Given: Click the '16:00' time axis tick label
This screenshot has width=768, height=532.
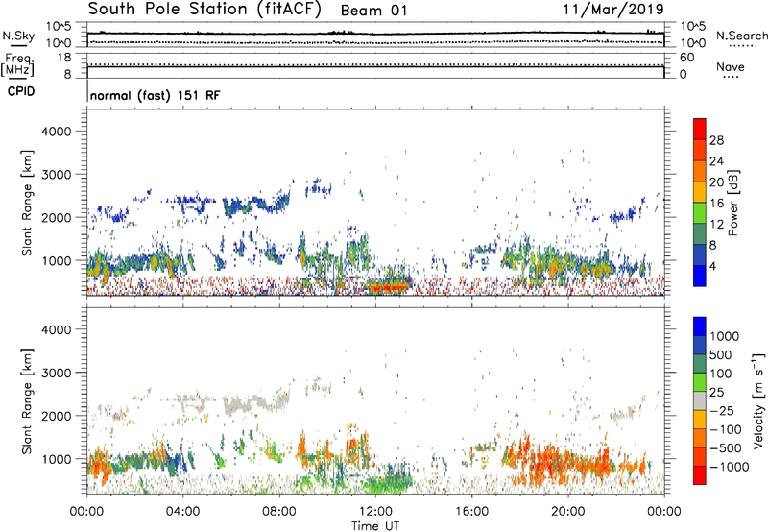Looking at the screenshot, I should coord(472,512).
